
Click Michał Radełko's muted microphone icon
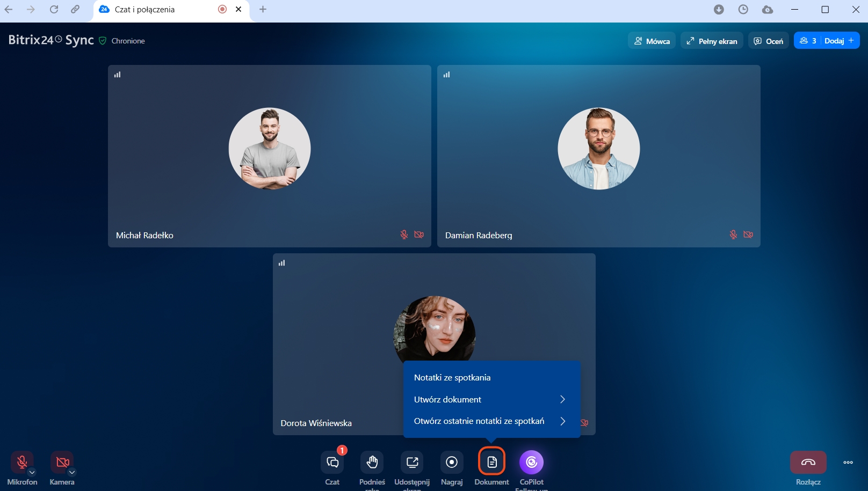point(404,234)
